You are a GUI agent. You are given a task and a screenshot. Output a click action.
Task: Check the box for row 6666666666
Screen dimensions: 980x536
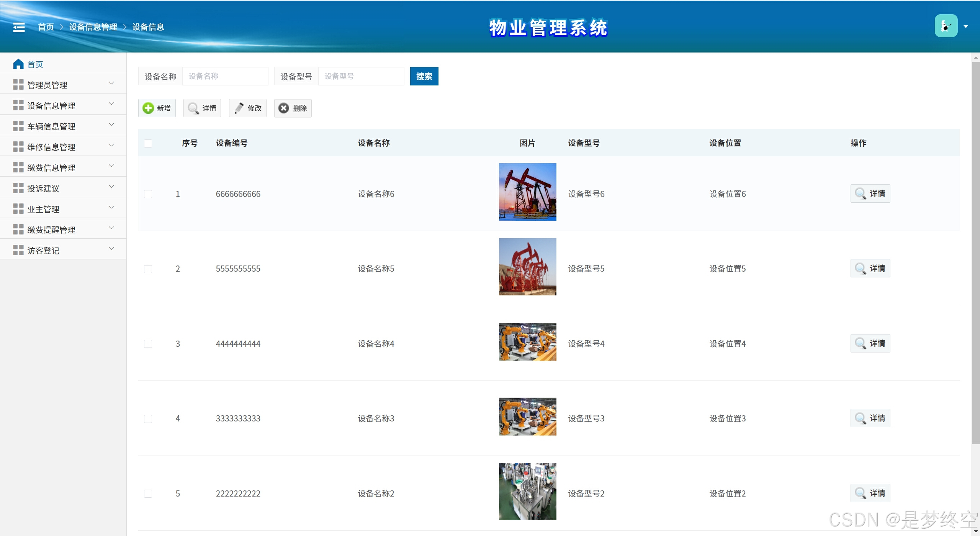(148, 194)
